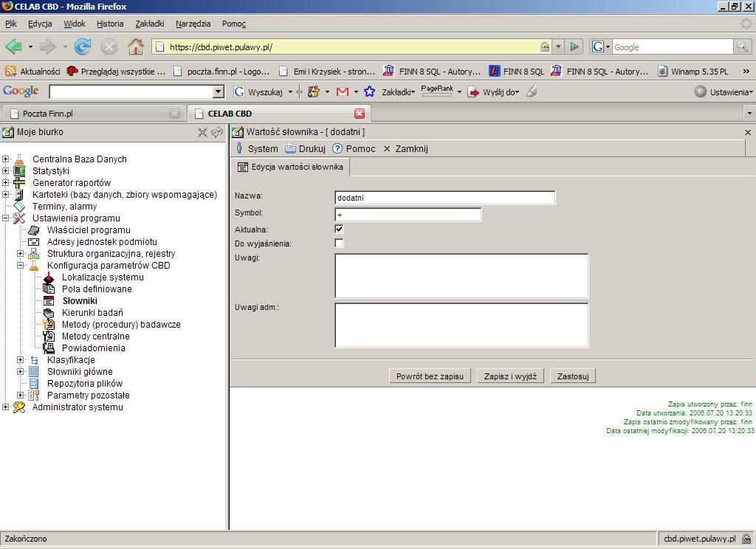This screenshot has height=549, width=756.
Task: Click the Nazwa input field
Action: pyautogui.click(x=444, y=198)
